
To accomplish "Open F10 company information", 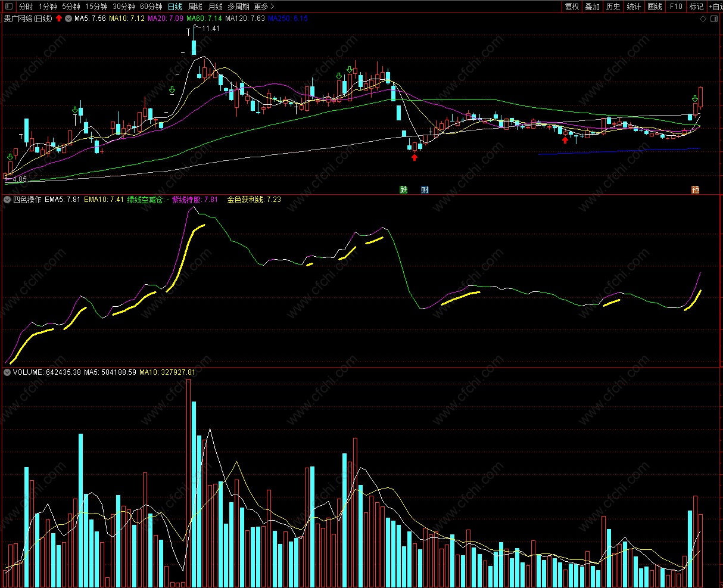I will [676, 7].
